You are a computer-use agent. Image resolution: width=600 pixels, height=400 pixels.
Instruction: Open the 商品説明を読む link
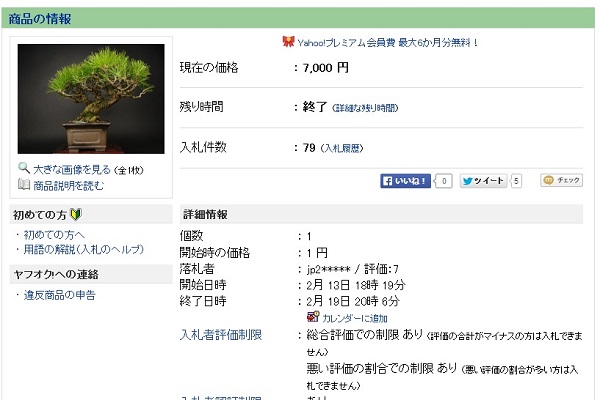68,186
